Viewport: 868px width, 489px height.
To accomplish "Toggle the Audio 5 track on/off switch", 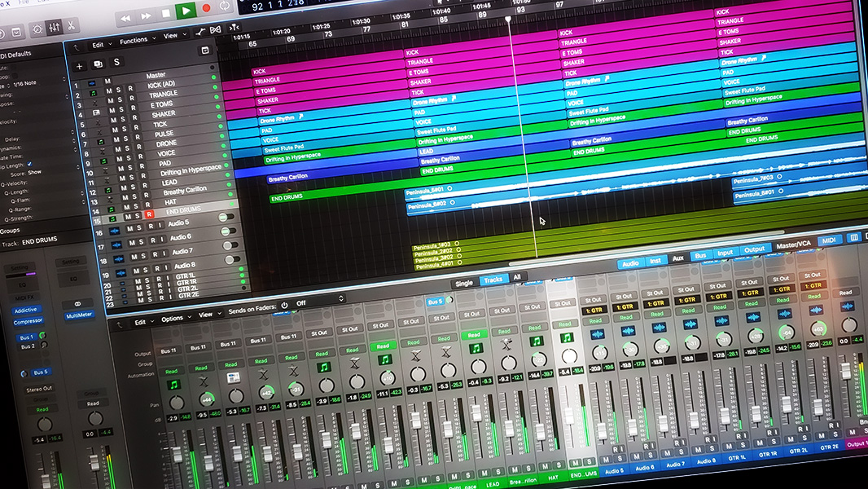I will tap(226, 217).
